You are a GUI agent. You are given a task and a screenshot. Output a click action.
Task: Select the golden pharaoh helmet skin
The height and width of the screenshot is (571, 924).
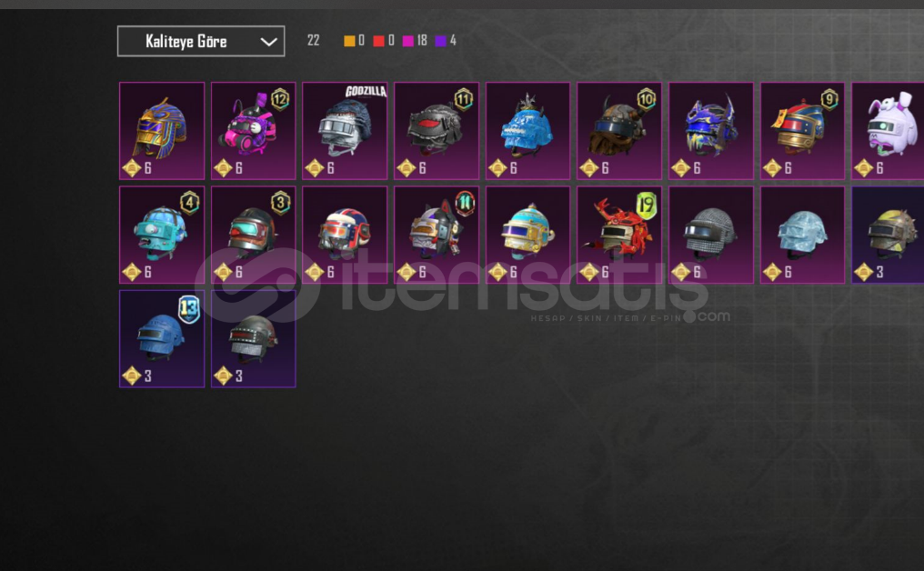click(162, 131)
